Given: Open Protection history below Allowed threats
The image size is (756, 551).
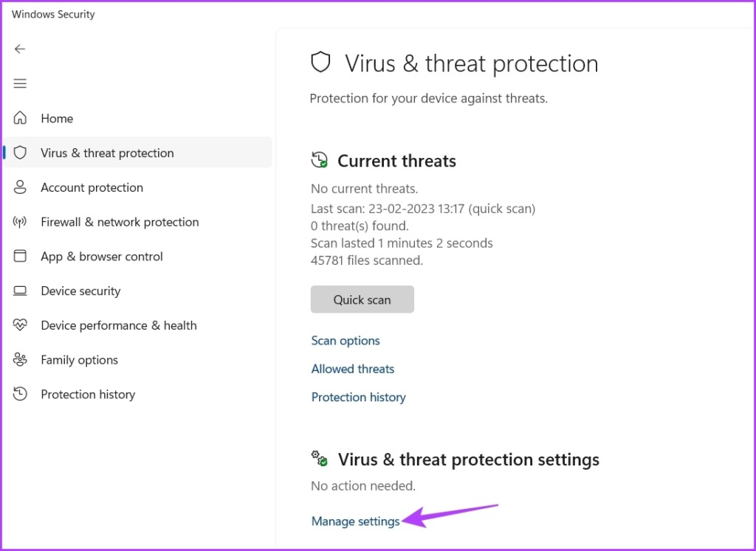Looking at the screenshot, I should pos(358,397).
